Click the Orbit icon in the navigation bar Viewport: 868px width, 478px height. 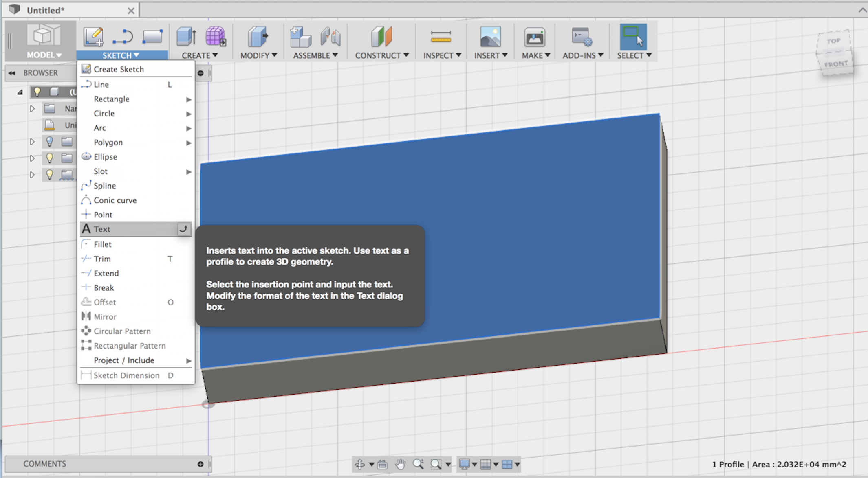tap(359, 464)
